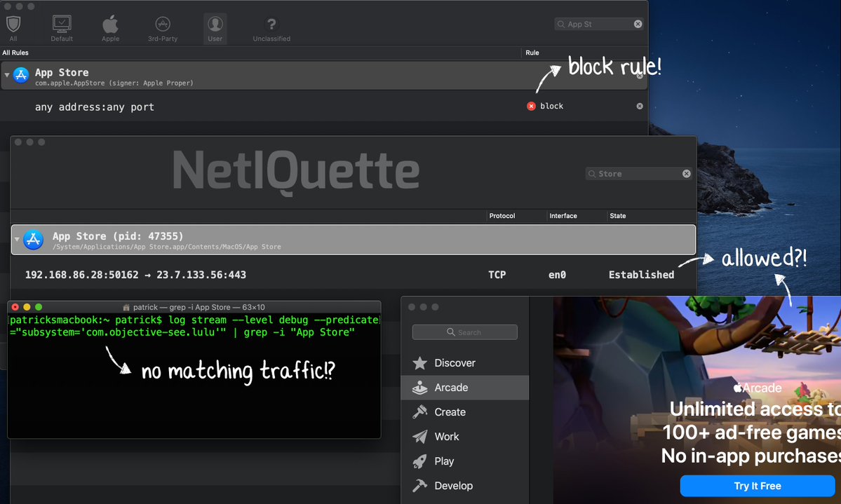This screenshot has height=504, width=841.
Task: Select the All rules shield icon
Action: click(x=13, y=25)
